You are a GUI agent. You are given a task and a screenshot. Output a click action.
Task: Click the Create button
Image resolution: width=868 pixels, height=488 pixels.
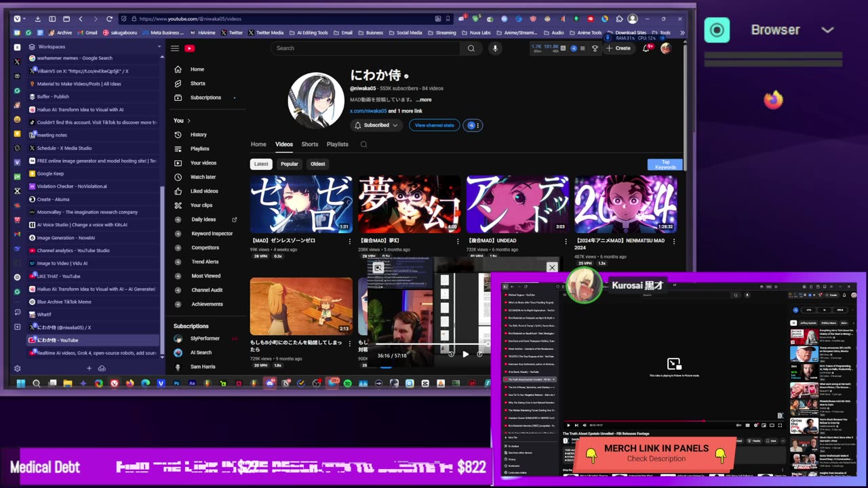tap(618, 48)
